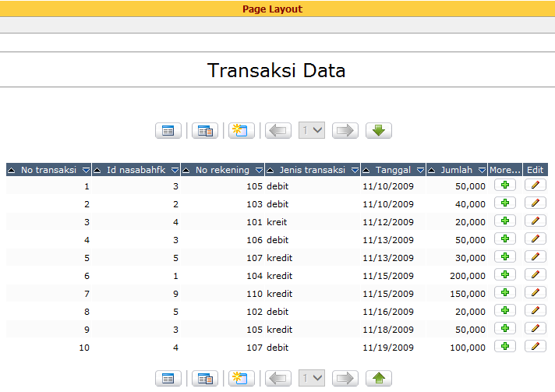Click top toolbar list view icon
This screenshot has width=555, height=392.
click(x=168, y=131)
